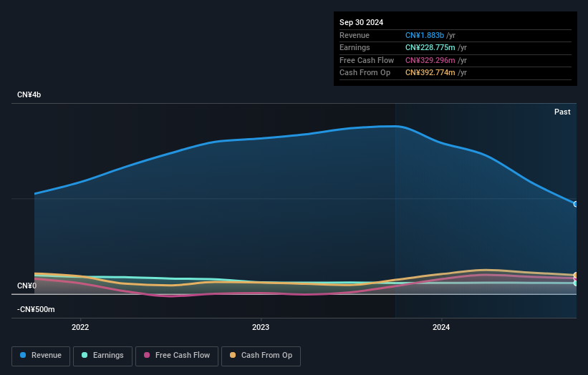Click the -CN¥500m y-axis label
The height and width of the screenshot is (375, 588).
coord(36,309)
